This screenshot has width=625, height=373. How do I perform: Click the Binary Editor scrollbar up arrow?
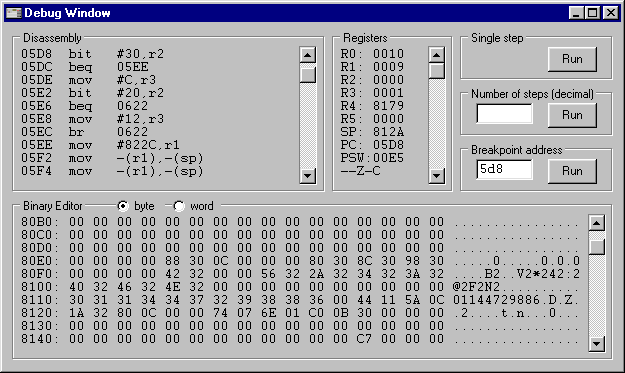pos(597,223)
